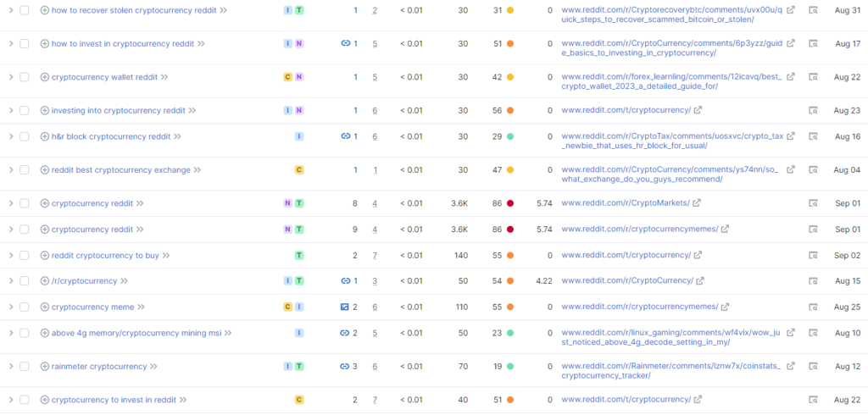Image resolution: width=868 pixels, height=415 pixels.
Task: Expand the 'reddit cryptocurrency to buy' row chevron
Action: [x=10, y=255]
